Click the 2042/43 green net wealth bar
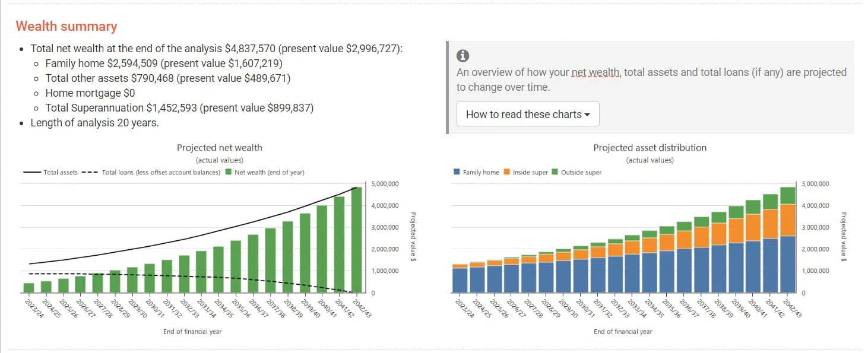This screenshot has height=353, width=868. coord(356,240)
